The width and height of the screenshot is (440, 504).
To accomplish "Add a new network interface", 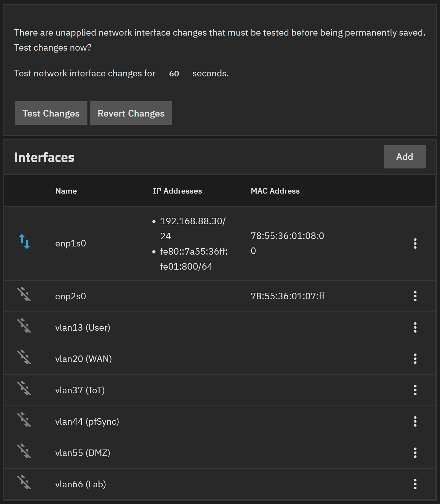I will click(x=404, y=157).
